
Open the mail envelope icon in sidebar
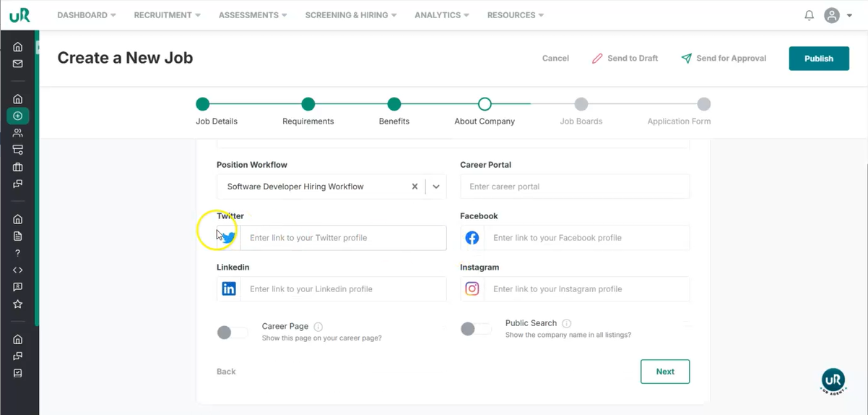click(x=18, y=64)
